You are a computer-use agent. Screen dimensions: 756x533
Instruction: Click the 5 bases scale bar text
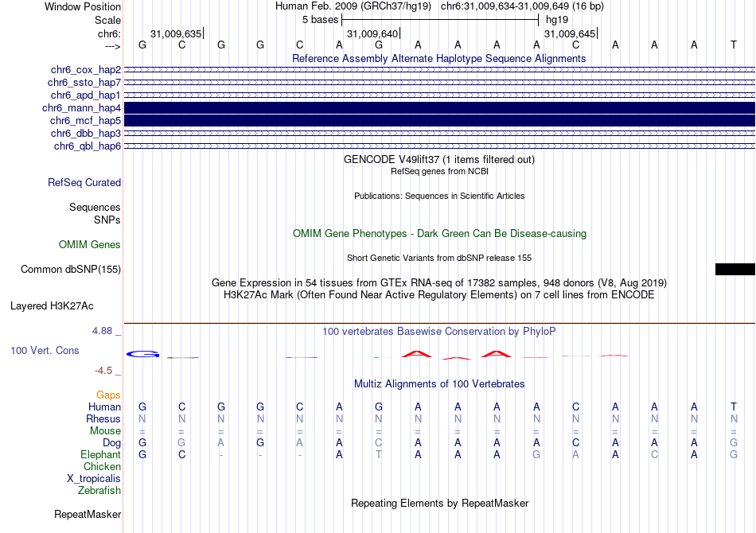click(x=321, y=20)
